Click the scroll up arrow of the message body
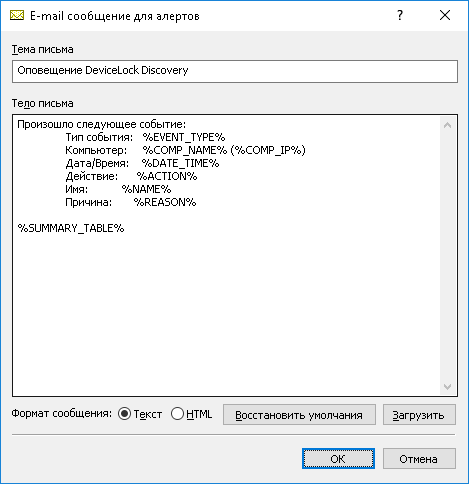469x484 pixels. point(448,125)
